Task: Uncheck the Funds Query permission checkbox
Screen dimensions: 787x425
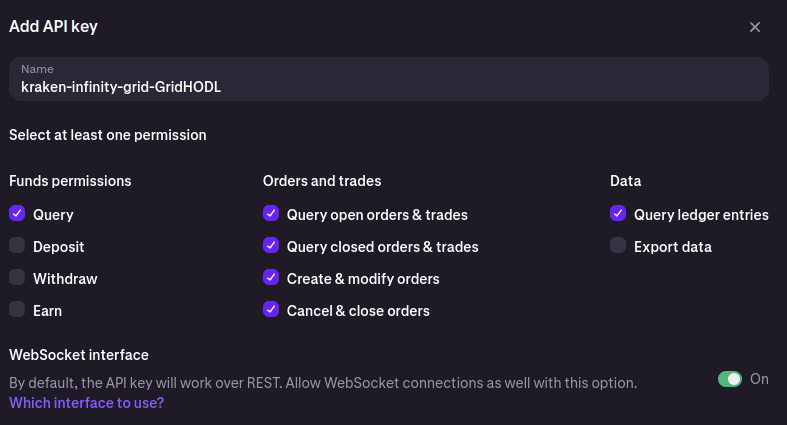Action: pyautogui.click(x=17, y=214)
